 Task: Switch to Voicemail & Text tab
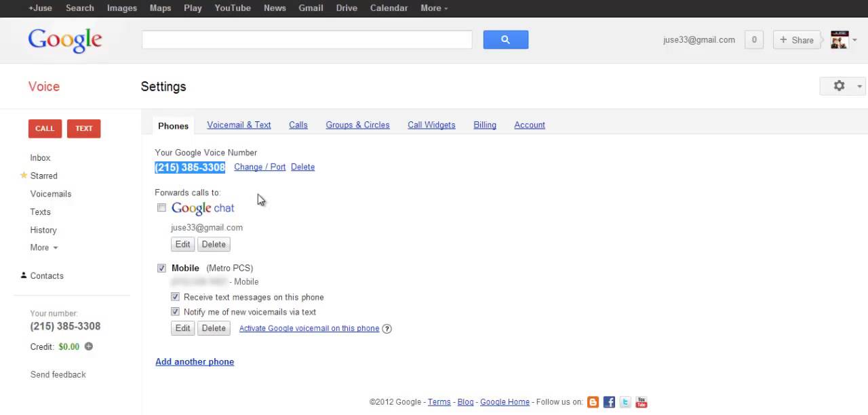tap(239, 125)
